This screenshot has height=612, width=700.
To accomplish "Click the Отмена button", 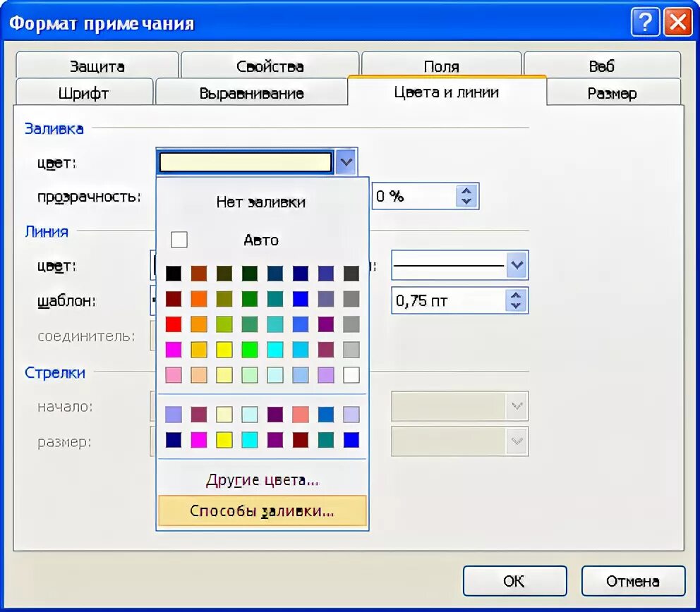I will [633, 581].
